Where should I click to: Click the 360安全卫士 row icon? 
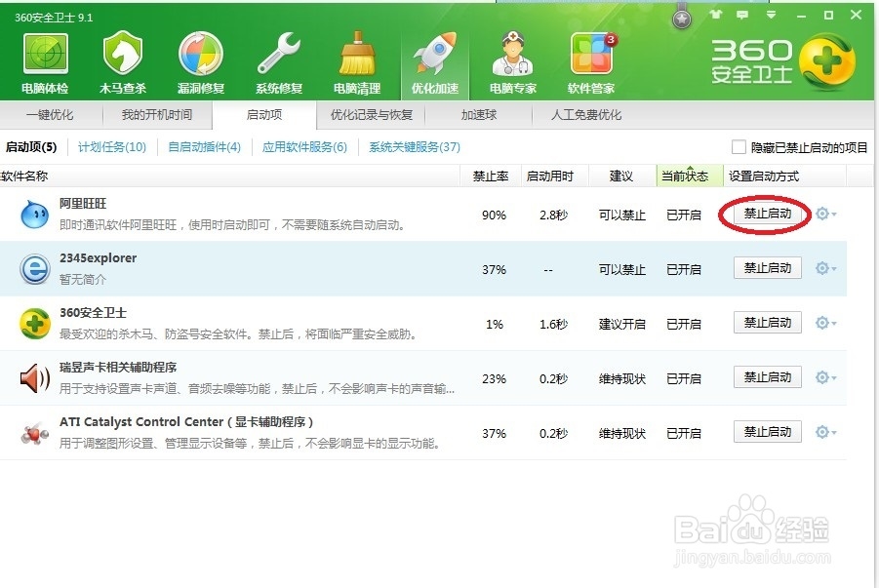tap(35, 324)
